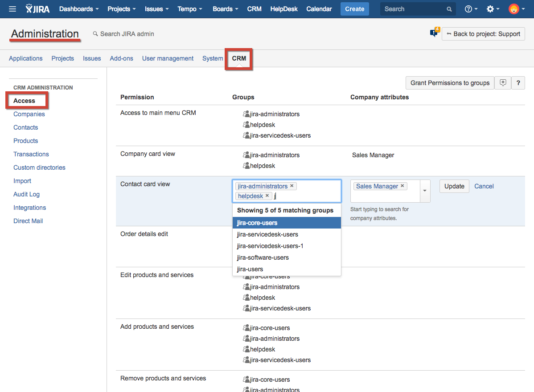The image size is (534, 392).
Task: Select jira-software-users from the group suggestions
Action: (263, 257)
